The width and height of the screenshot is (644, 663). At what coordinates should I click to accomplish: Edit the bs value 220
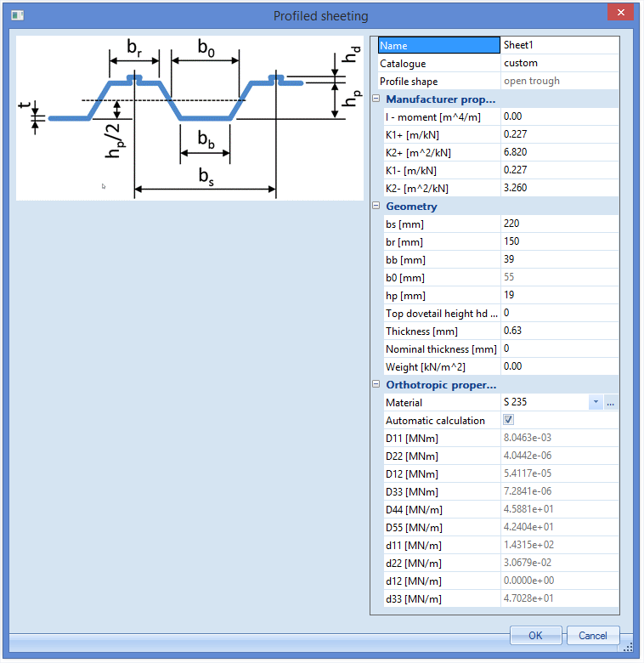coord(560,224)
